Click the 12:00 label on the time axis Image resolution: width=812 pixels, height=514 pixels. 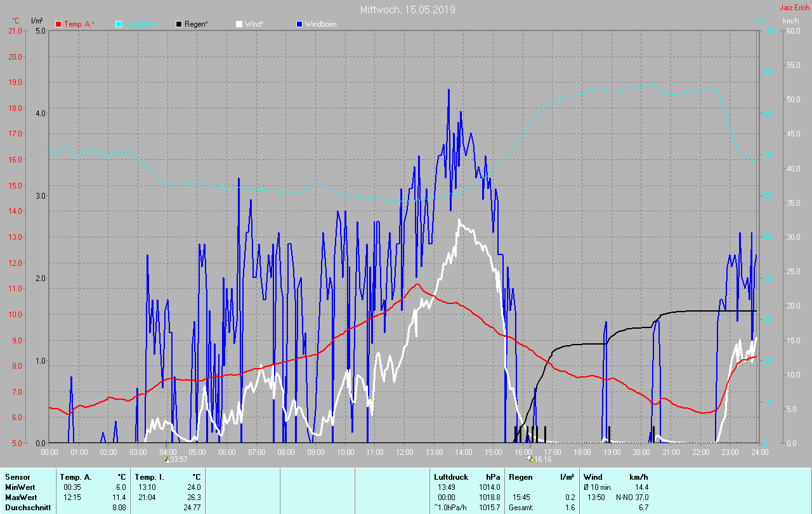point(404,452)
